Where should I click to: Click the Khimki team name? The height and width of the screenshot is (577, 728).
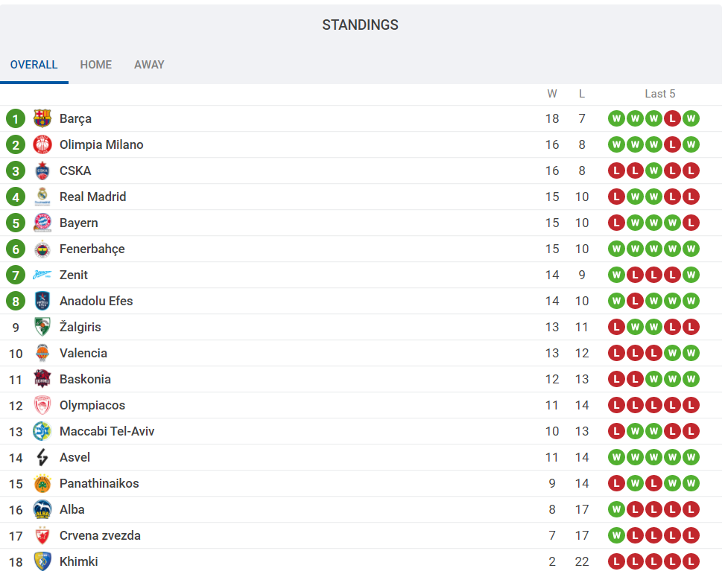(x=78, y=561)
